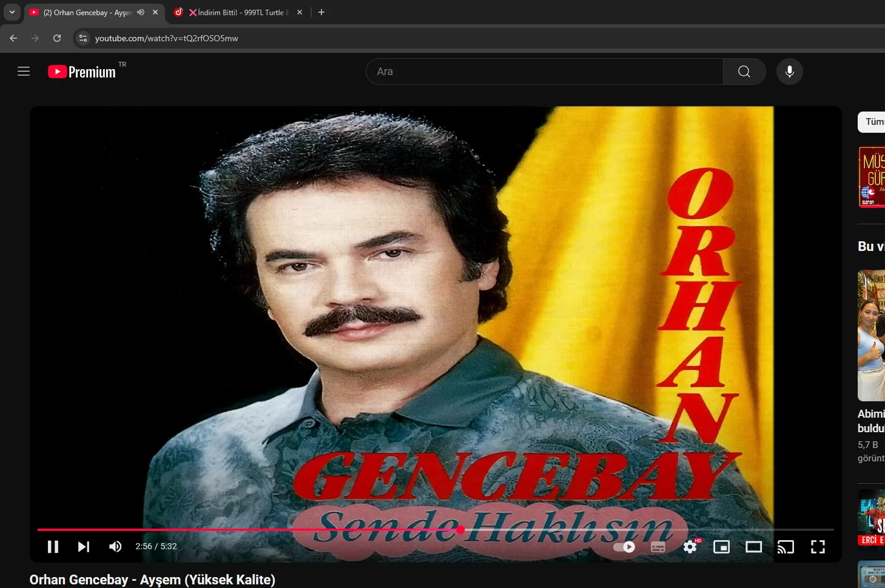Start voice search with the microphone
The image size is (885, 588).
point(790,72)
